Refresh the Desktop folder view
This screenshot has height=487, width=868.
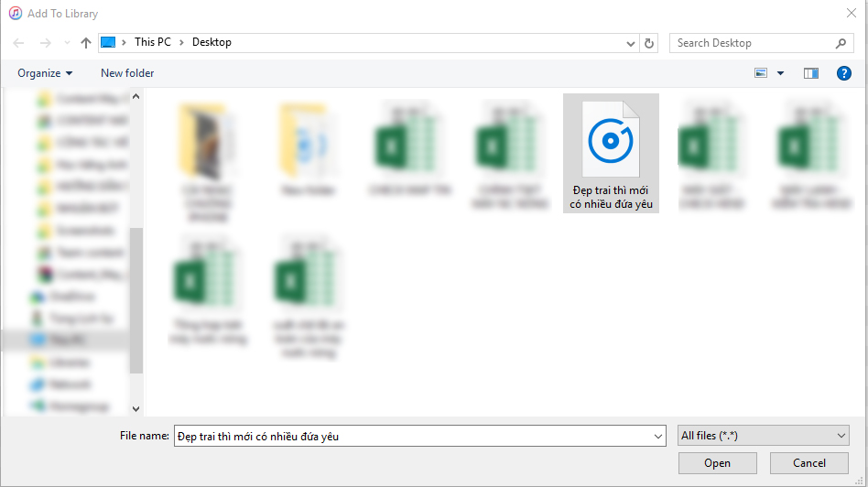coord(649,43)
